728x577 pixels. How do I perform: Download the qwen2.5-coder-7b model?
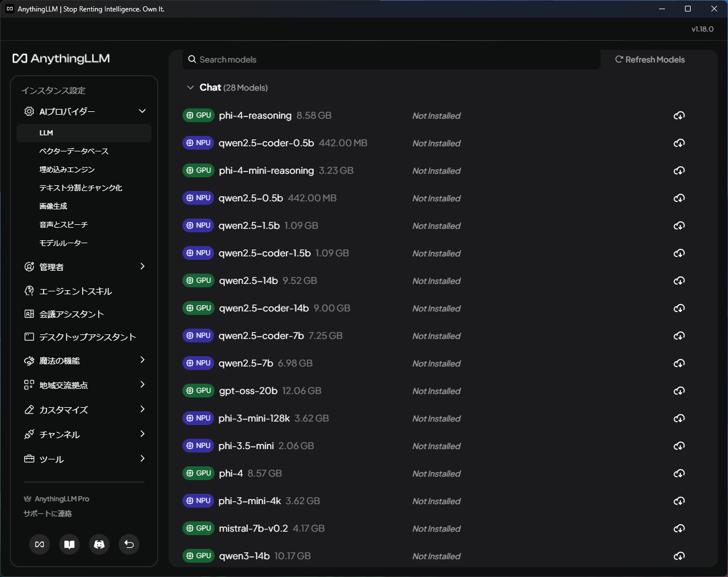click(679, 336)
